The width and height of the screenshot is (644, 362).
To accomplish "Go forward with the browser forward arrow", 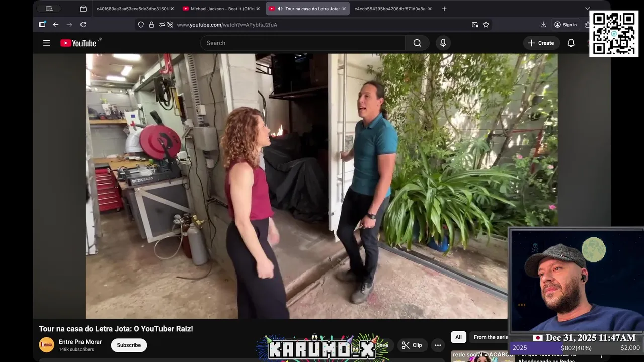I will pyautogui.click(x=69, y=25).
